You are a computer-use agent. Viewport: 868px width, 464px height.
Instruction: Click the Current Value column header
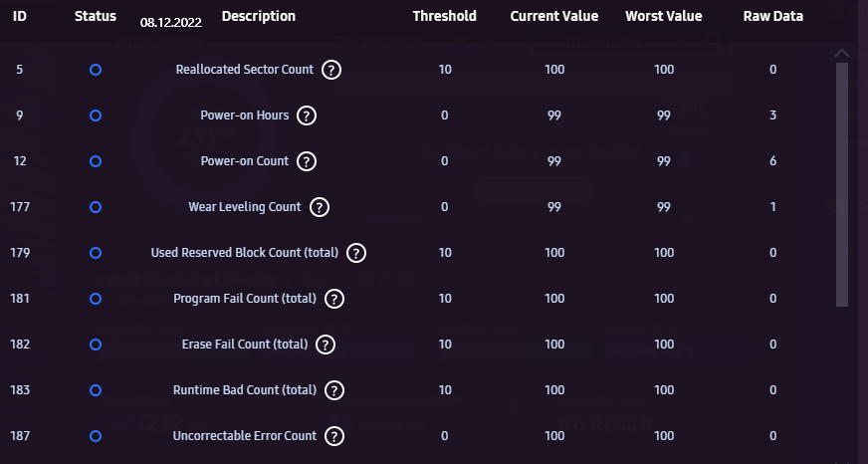click(x=554, y=16)
